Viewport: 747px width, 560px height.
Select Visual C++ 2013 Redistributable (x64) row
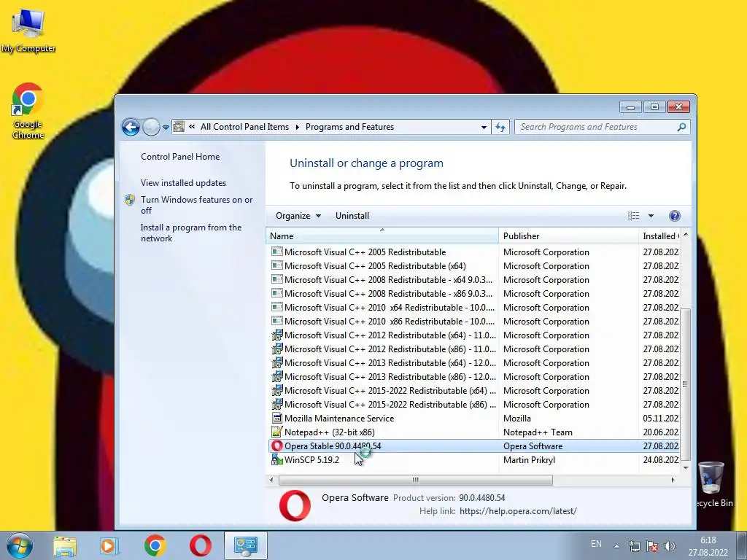pos(475,363)
